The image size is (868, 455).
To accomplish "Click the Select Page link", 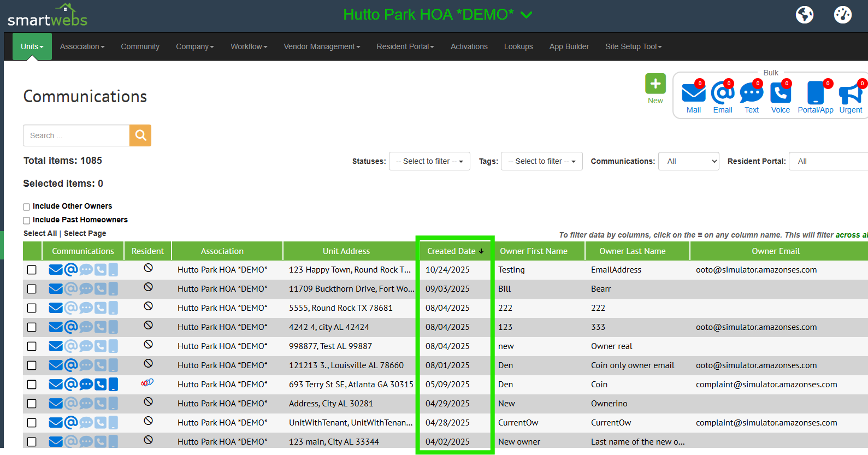I will tap(85, 233).
